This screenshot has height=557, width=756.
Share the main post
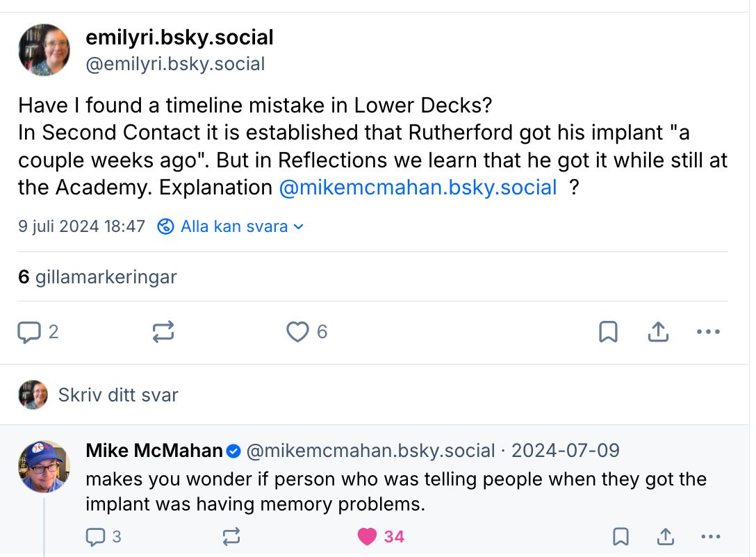click(657, 333)
